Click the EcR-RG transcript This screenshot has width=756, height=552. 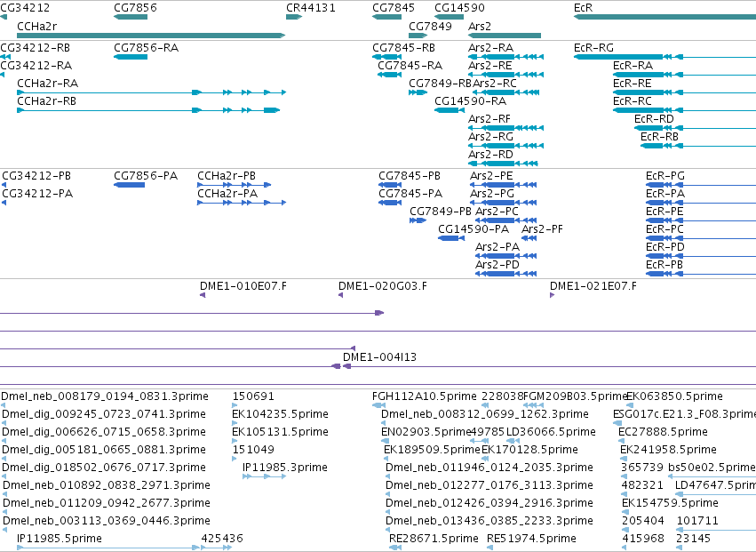[x=664, y=57]
